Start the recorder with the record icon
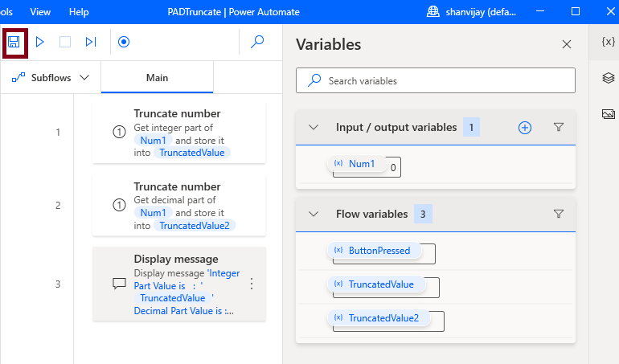Screen dimensions: 619x364 124,42
